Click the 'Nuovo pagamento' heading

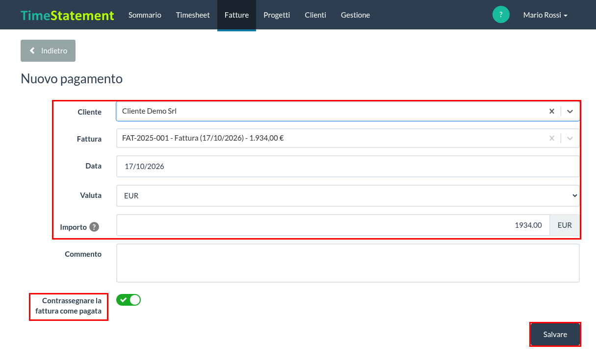pyautogui.click(x=72, y=78)
